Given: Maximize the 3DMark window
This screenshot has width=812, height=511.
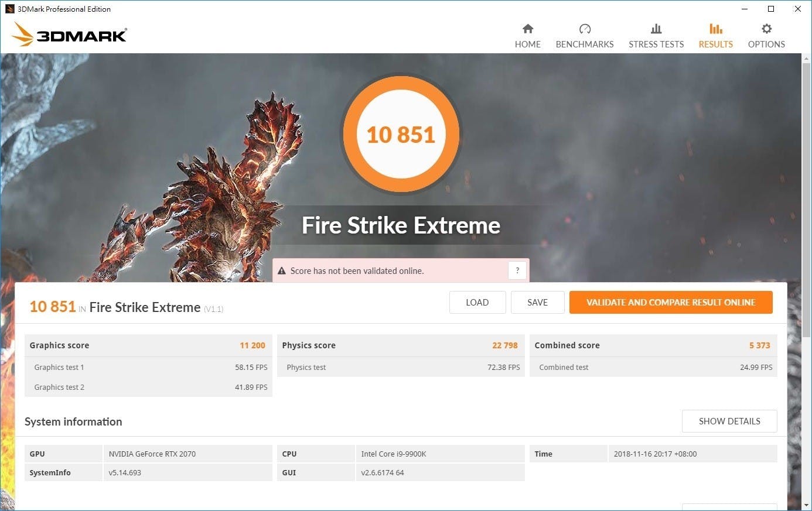Looking at the screenshot, I should [771, 9].
